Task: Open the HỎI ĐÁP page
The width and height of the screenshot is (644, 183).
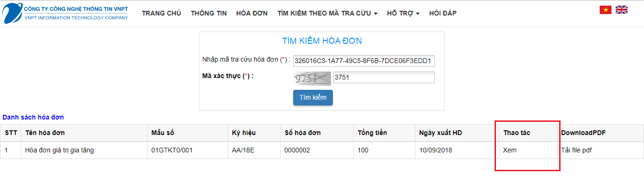Action: (443, 13)
